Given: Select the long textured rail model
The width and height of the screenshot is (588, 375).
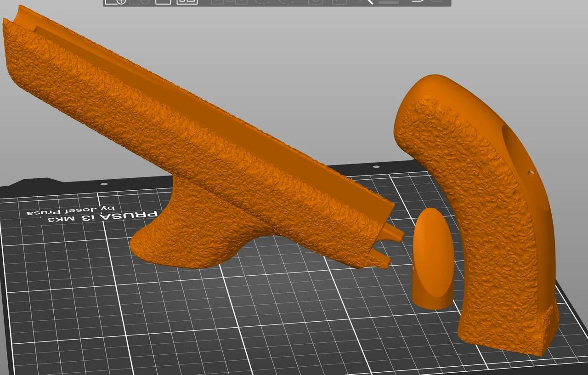Looking at the screenshot, I should coord(184,138).
